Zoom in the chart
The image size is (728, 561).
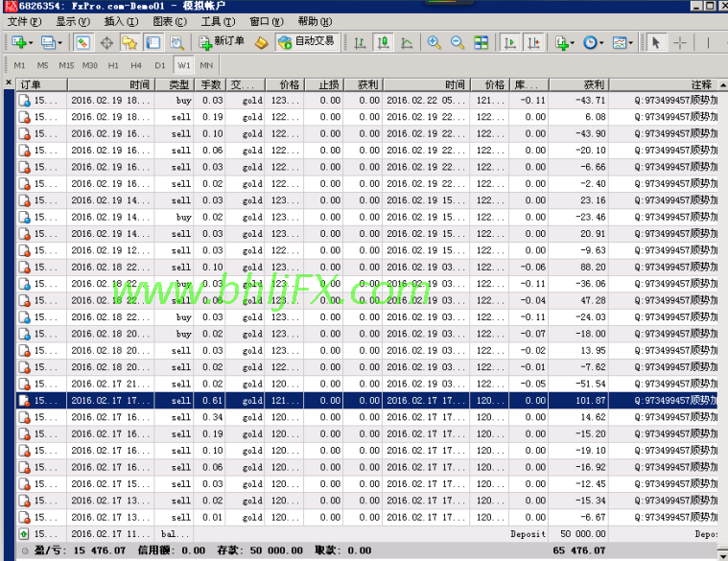coord(434,43)
